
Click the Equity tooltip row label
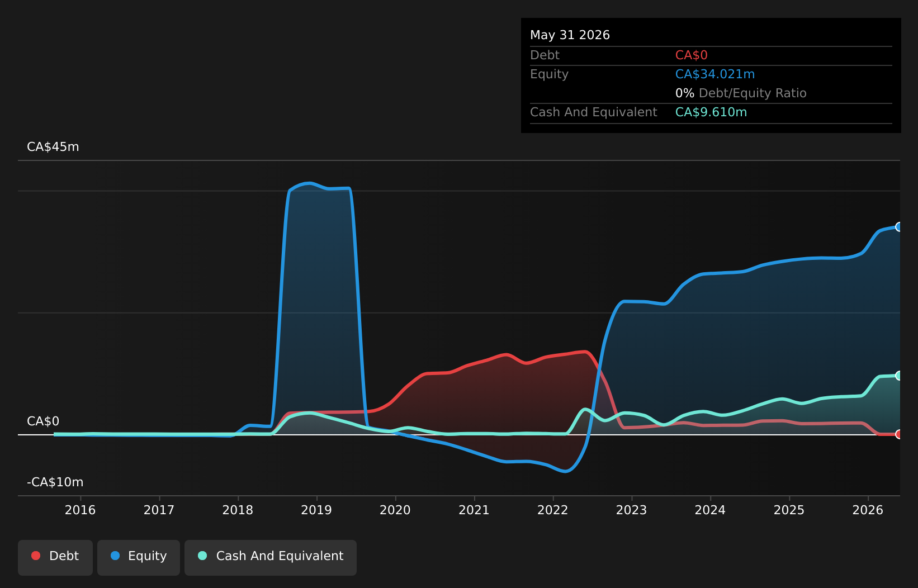[x=550, y=74]
